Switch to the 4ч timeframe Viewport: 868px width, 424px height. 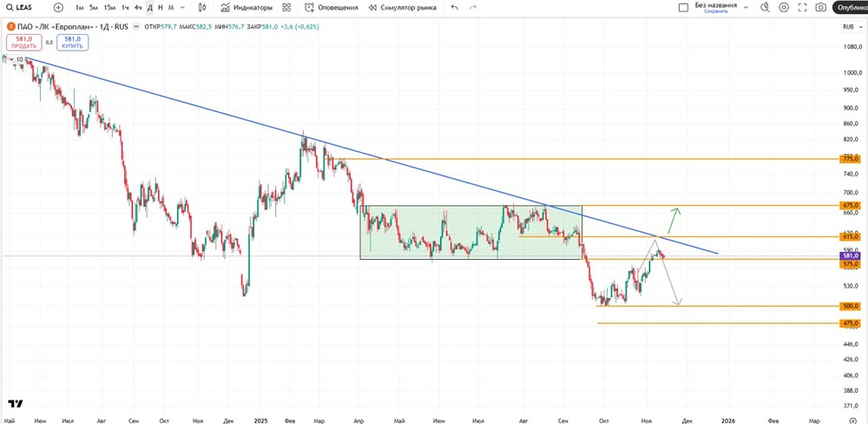[138, 8]
